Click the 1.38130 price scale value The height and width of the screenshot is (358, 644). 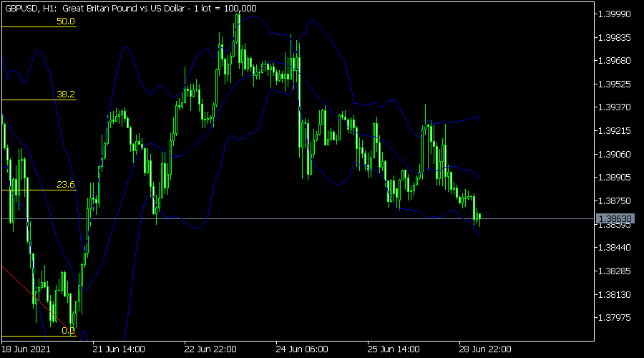615,294
